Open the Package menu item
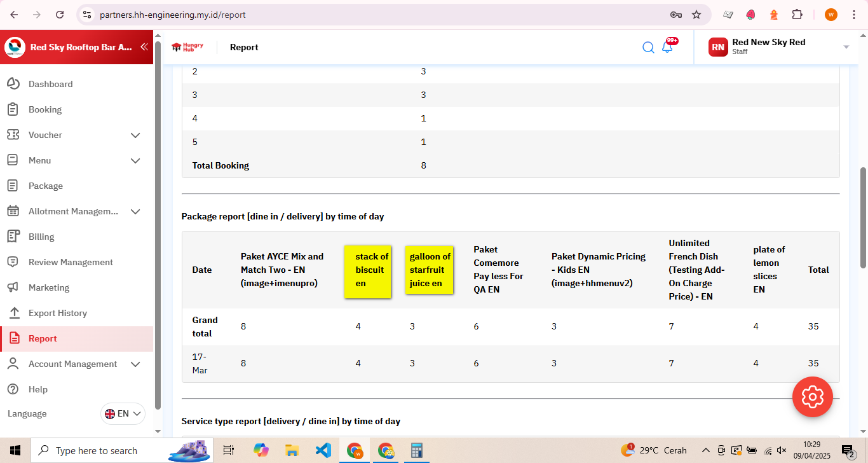 click(46, 186)
